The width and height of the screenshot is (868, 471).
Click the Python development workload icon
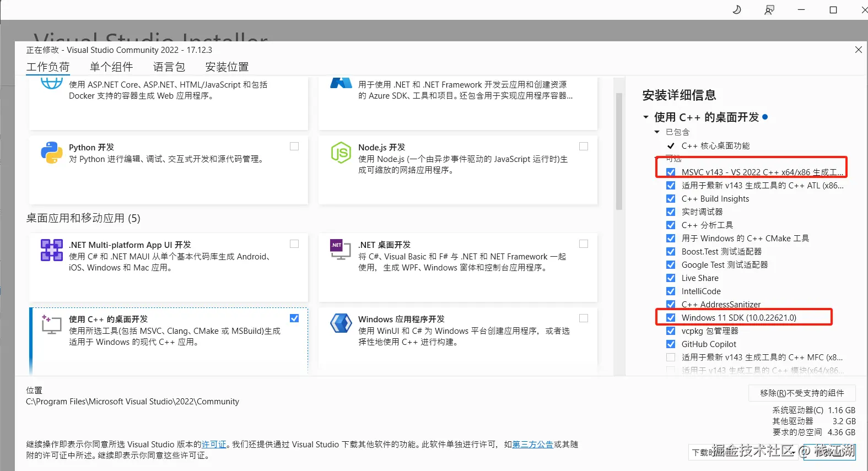51,153
